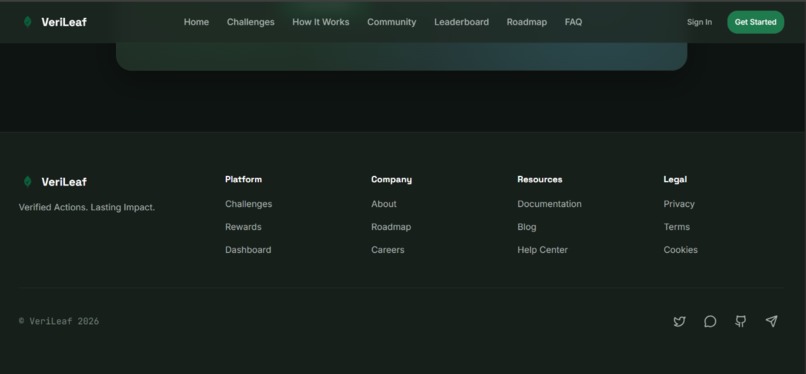The image size is (806, 374).
Task: Open Community in top navigation
Action: click(392, 22)
